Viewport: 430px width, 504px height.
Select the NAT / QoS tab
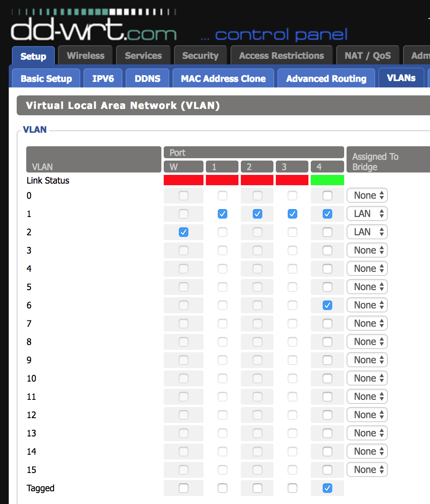[x=368, y=56]
